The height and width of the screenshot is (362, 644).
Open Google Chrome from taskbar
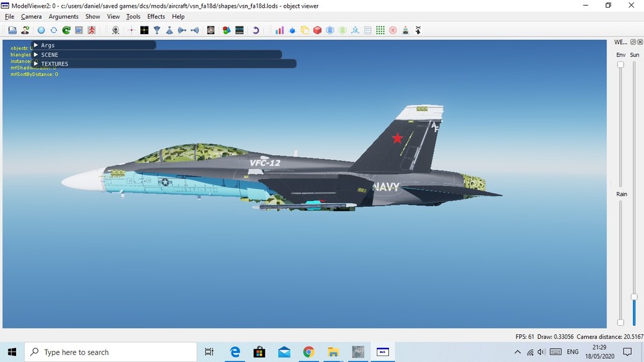(308, 352)
